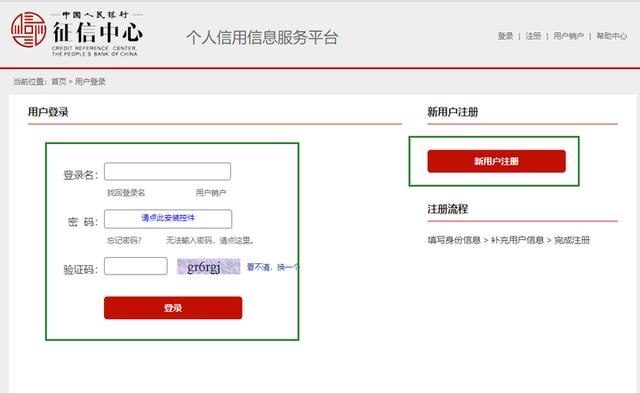Go to 首页 in the breadcrumb
This screenshot has height=393, width=640.
[x=59, y=82]
